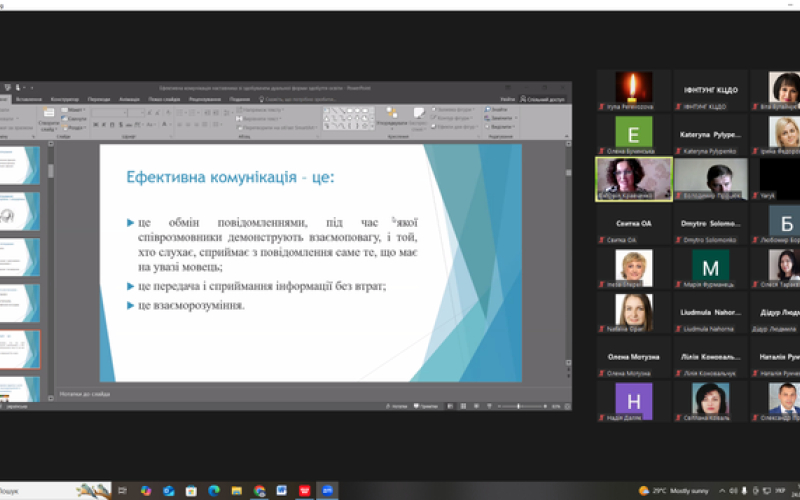The width and height of the screenshot is (800, 500).
Task: Click the Windows taskbar search box
Action: point(55,491)
